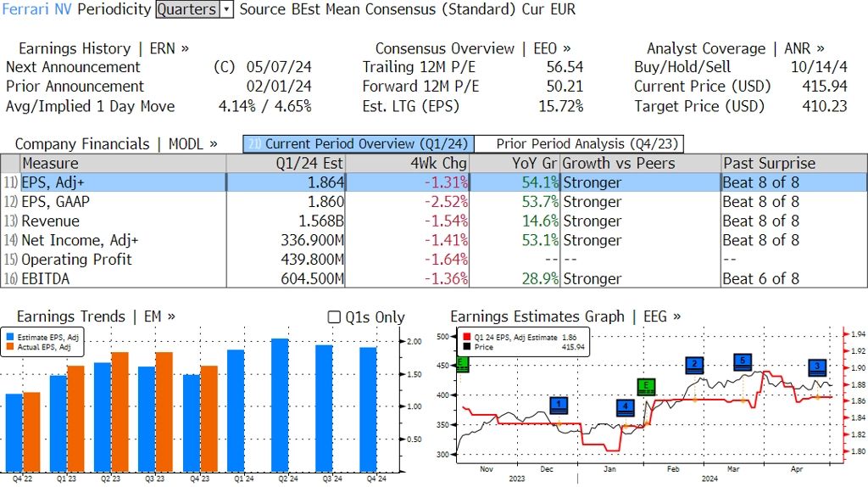The width and height of the screenshot is (868, 487).
Task: Click the Target Price value 410.23
Action: (825, 106)
